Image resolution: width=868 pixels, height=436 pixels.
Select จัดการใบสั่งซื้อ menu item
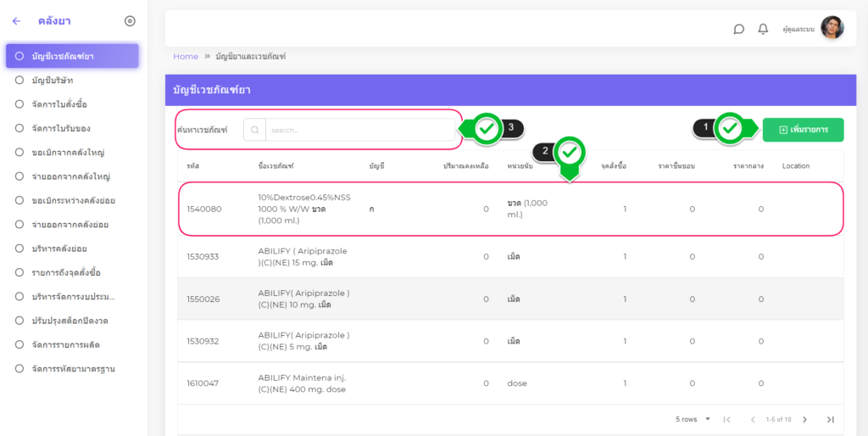pos(59,104)
